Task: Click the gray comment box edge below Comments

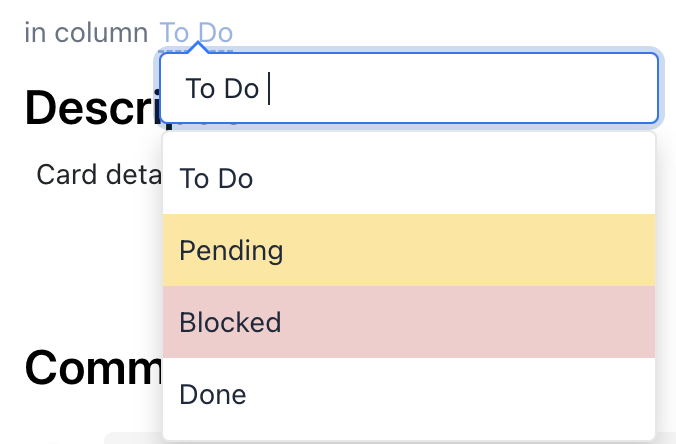Action: point(132,438)
